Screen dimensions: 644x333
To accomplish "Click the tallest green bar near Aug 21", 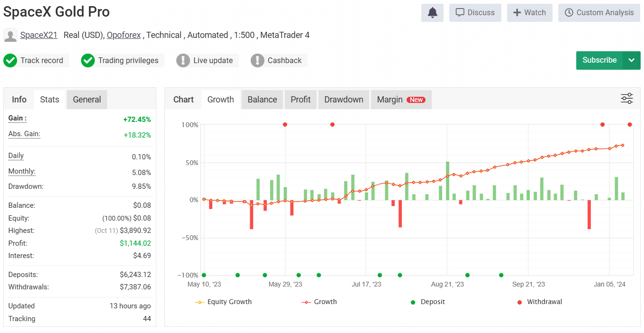I will point(447,181).
